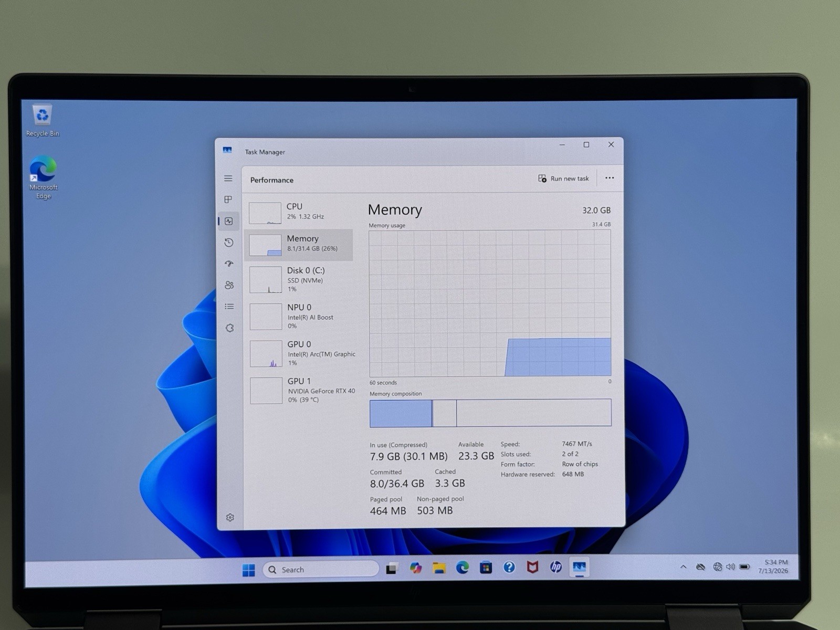Open the Microsoft Edge desktop shortcut
840x630 pixels.
pos(44,177)
